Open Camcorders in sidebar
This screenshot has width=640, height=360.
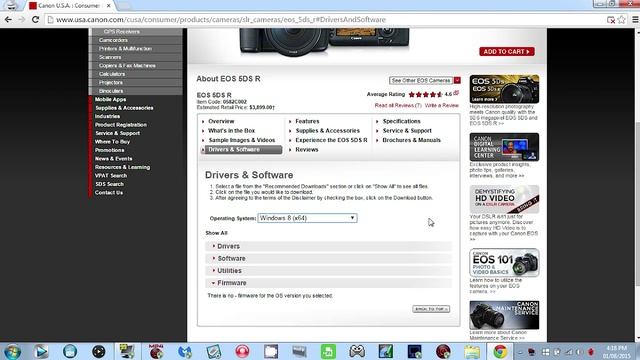tap(113, 40)
